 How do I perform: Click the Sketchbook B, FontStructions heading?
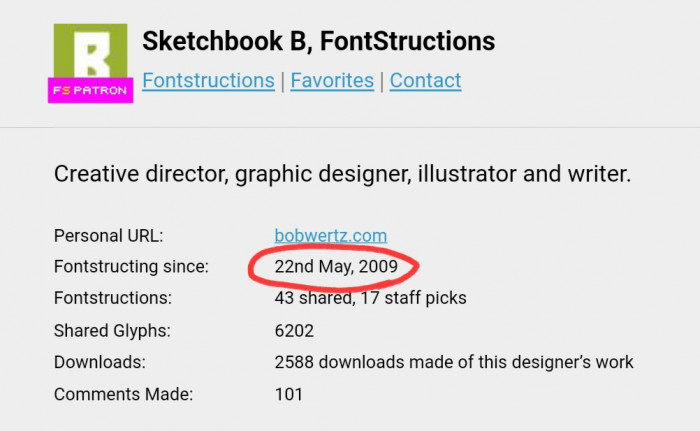click(x=318, y=42)
